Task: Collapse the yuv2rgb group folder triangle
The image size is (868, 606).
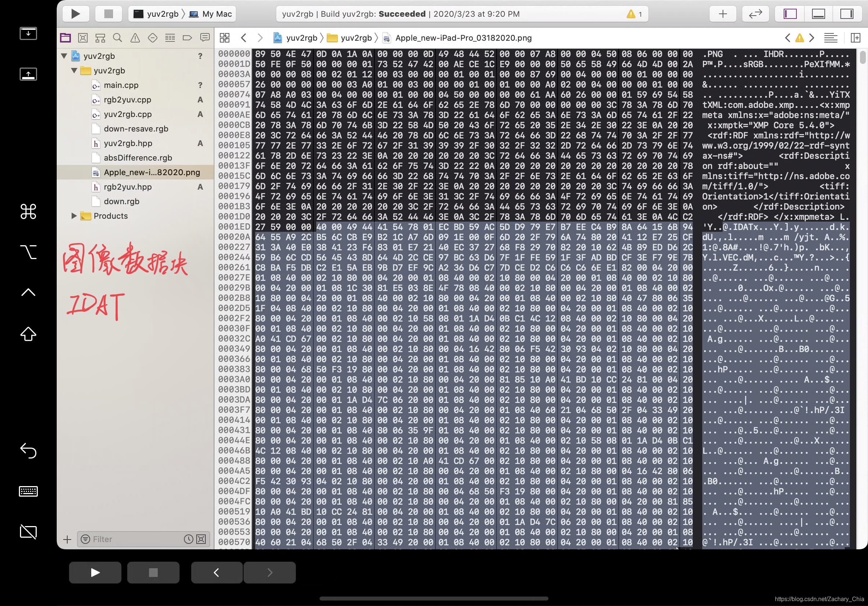Action: pos(74,70)
